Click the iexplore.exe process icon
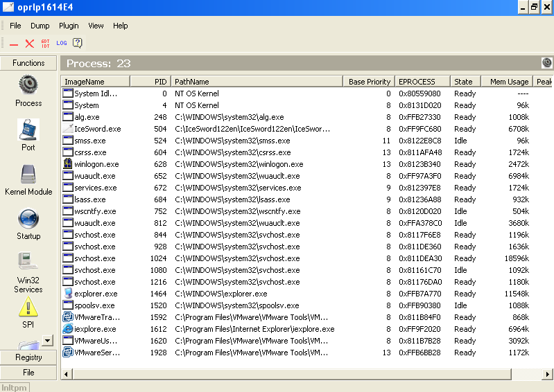 pos(68,329)
